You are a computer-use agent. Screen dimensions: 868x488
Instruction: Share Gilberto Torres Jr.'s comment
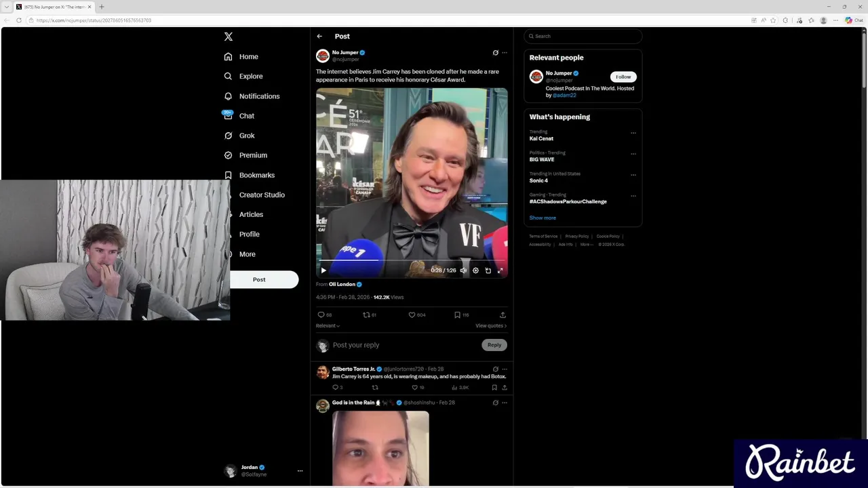coord(504,388)
